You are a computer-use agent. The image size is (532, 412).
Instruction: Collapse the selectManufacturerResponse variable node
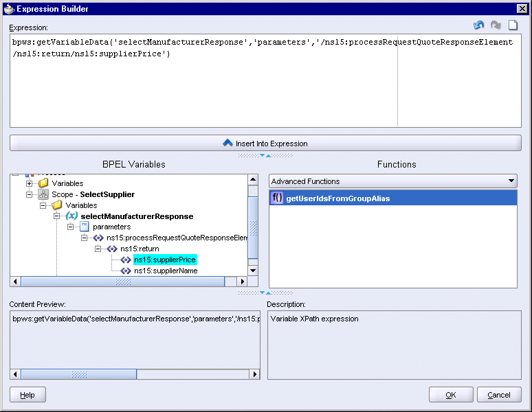[56, 216]
